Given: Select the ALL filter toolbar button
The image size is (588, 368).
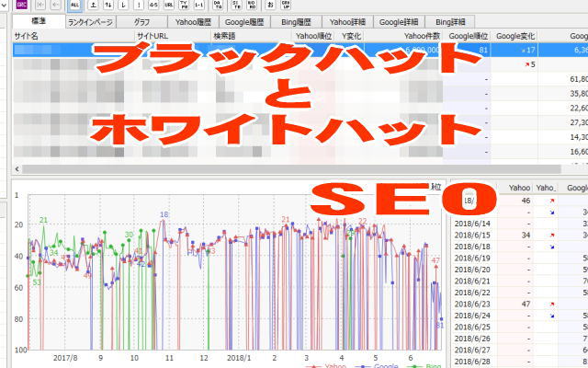Looking at the screenshot, I should [x=74, y=5].
